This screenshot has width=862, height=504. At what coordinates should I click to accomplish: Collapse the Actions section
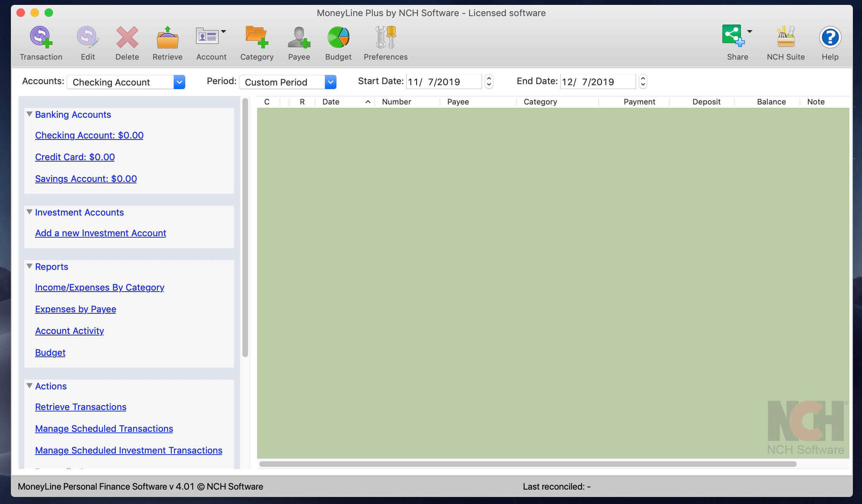click(x=29, y=386)
